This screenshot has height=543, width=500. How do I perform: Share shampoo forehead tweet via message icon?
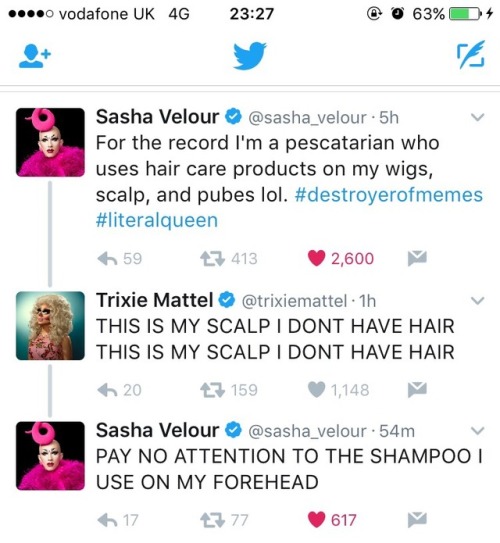[x=417, y=519]
